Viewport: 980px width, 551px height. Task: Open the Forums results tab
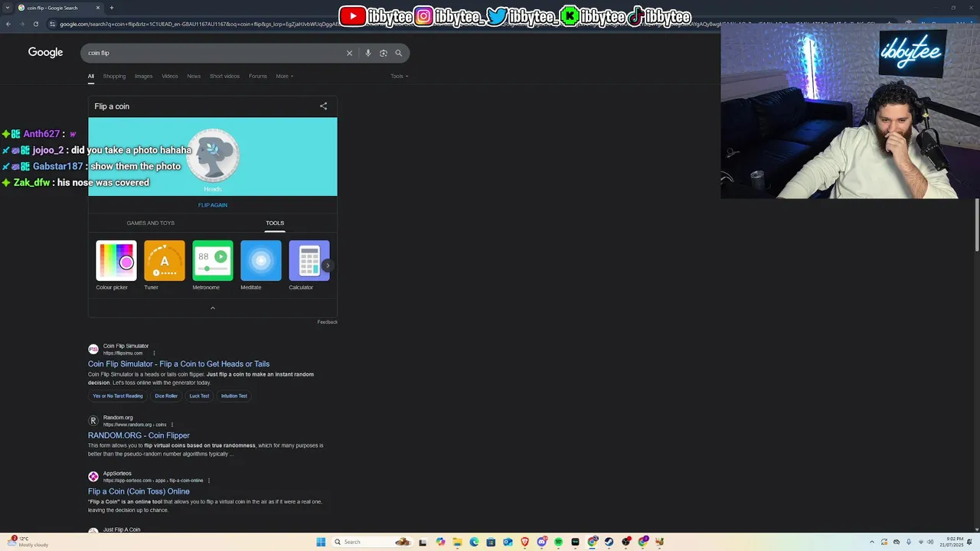(258, 76)
